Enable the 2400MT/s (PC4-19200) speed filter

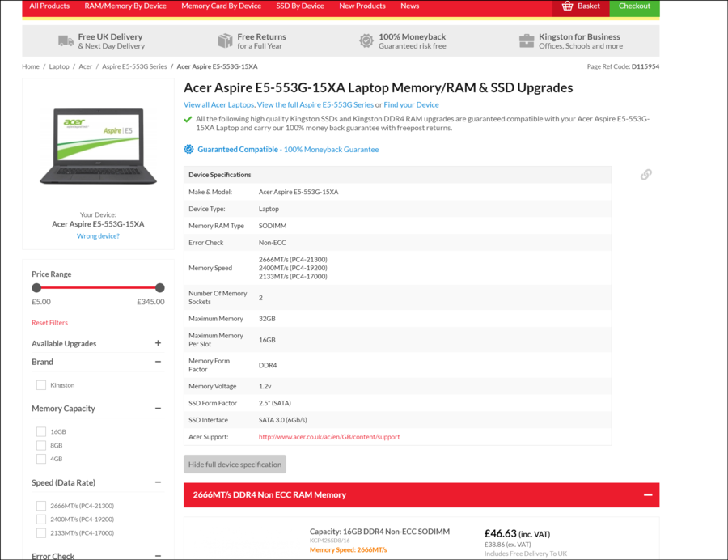[41, 520]
